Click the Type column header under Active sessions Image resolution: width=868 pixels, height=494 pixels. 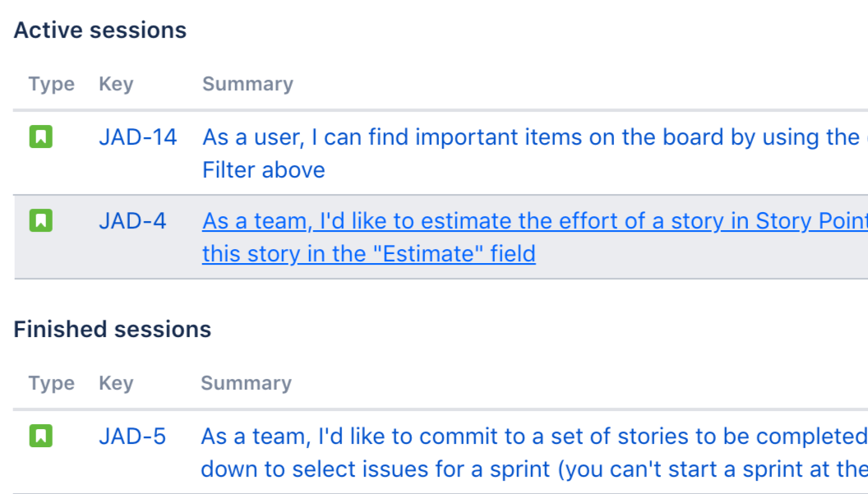coord(51,84)
